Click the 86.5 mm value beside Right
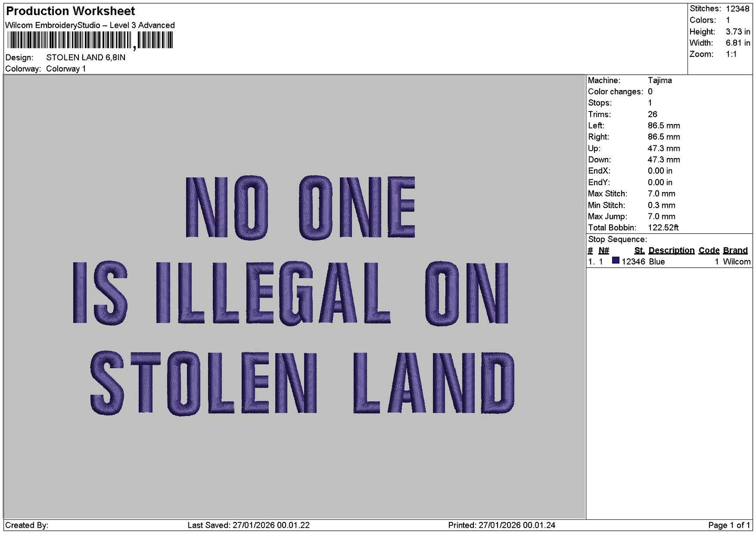756x534 pixels. 664,137
